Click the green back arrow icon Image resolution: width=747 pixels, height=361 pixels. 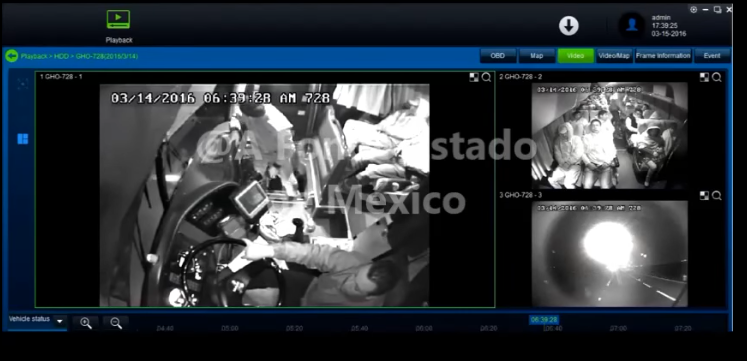click(x=12, y=56)
